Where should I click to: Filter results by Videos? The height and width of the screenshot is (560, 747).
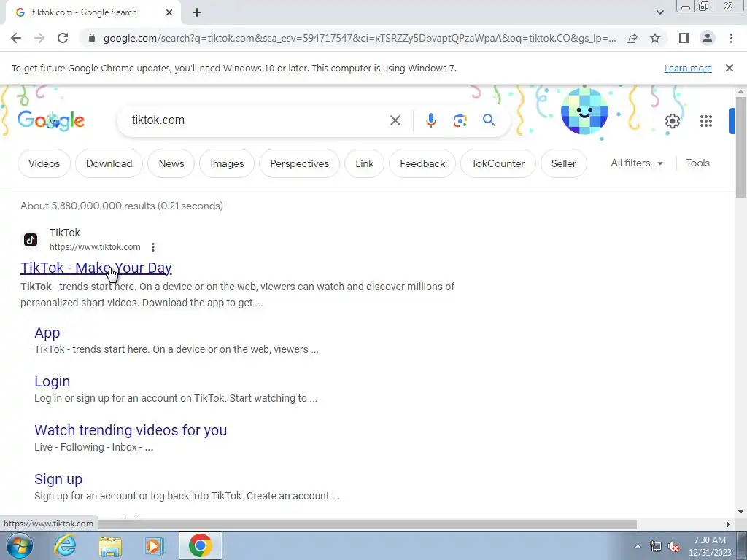point(44,163)
